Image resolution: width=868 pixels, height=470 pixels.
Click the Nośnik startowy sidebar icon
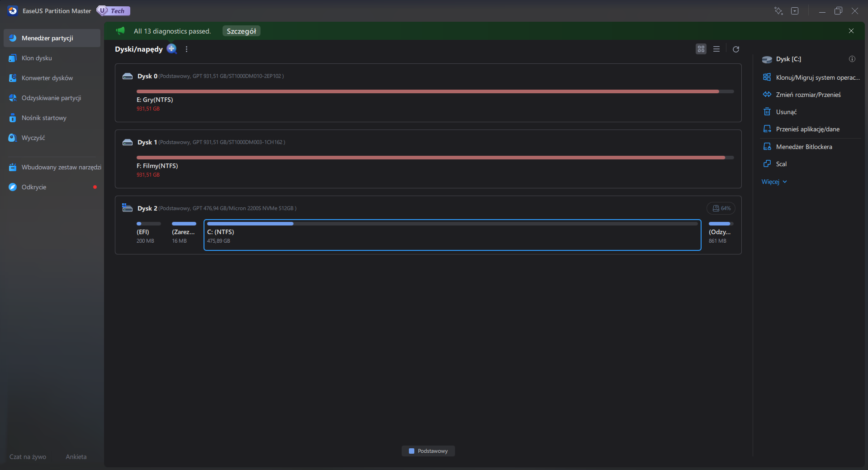pos(13,118)
